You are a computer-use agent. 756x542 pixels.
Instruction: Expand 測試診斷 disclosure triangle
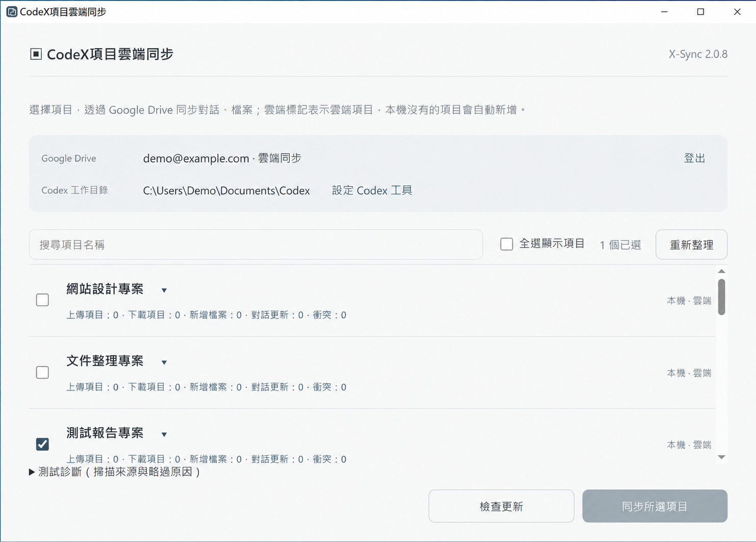32,472
